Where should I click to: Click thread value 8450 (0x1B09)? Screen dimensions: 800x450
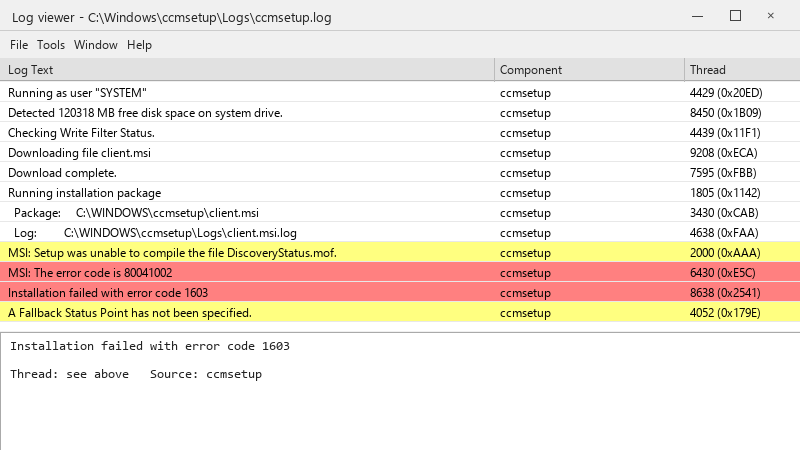pos(725,113)
